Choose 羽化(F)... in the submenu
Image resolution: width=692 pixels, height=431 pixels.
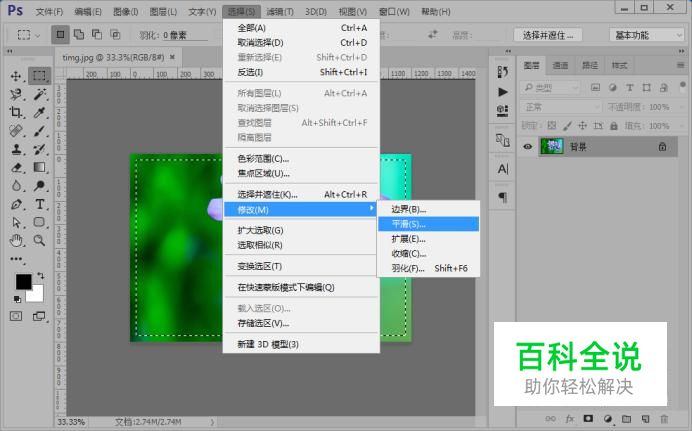(428, 268)
